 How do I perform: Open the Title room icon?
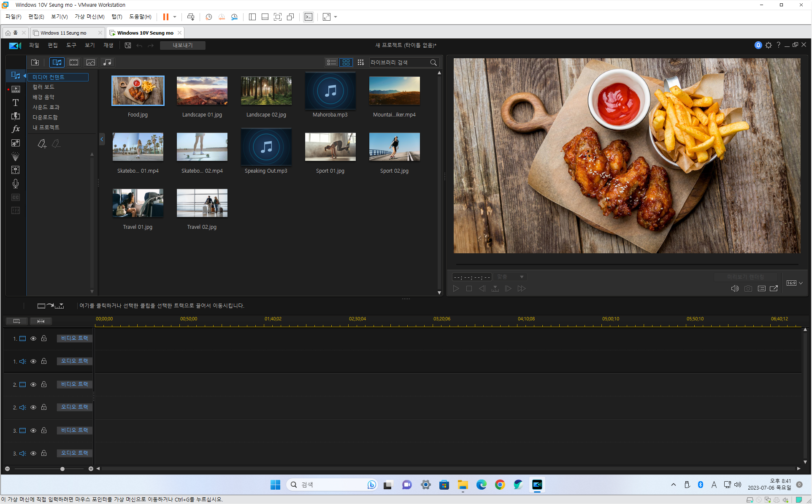[16, 103]
